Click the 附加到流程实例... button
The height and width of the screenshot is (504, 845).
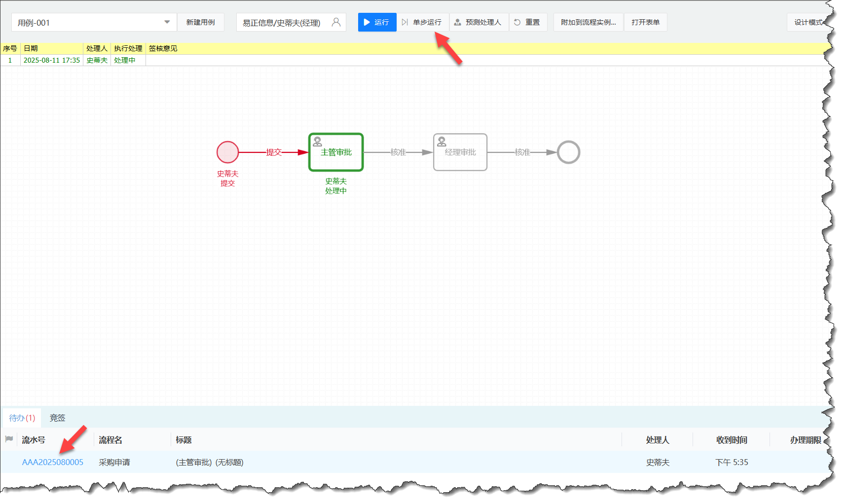pyautogui.click(x=588, y=22)
